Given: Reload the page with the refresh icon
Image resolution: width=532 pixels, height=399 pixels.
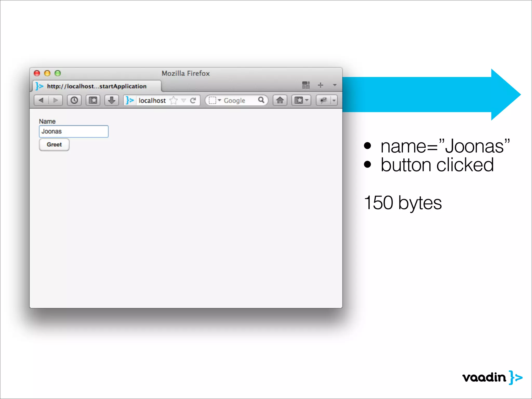Looking at the screenshot, I should (193, 100).
